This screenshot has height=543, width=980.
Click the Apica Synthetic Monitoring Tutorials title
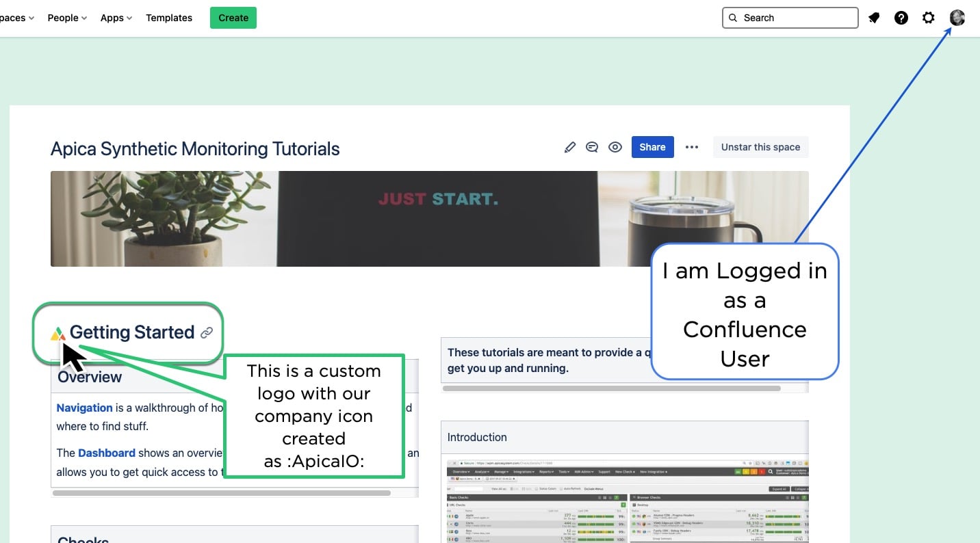click(x=195, y=148)
